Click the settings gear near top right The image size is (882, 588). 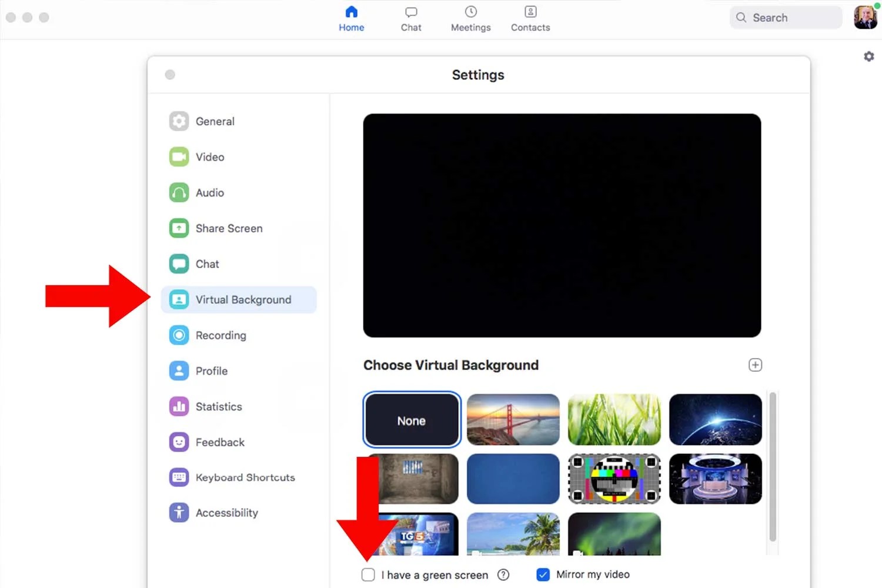click(x=868, y=56)
